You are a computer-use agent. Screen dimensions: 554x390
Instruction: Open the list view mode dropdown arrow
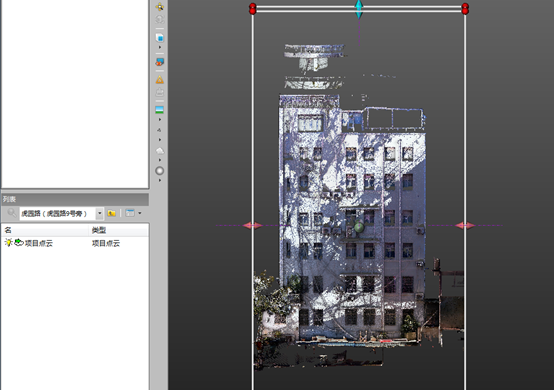[x=140, y=213]
